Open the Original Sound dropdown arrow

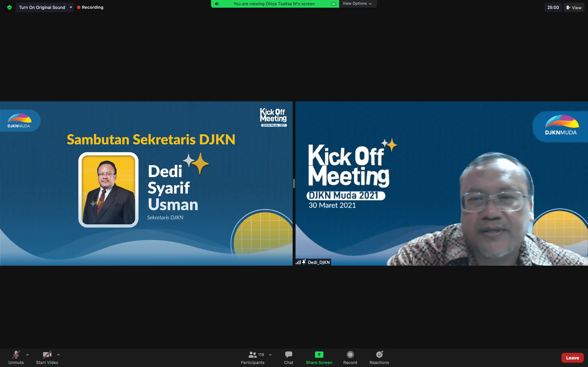[x=71, y=7]
